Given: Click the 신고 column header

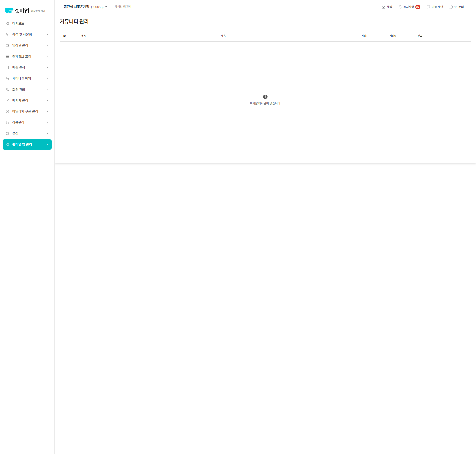Looking at the screenshot, I should 420,36.
